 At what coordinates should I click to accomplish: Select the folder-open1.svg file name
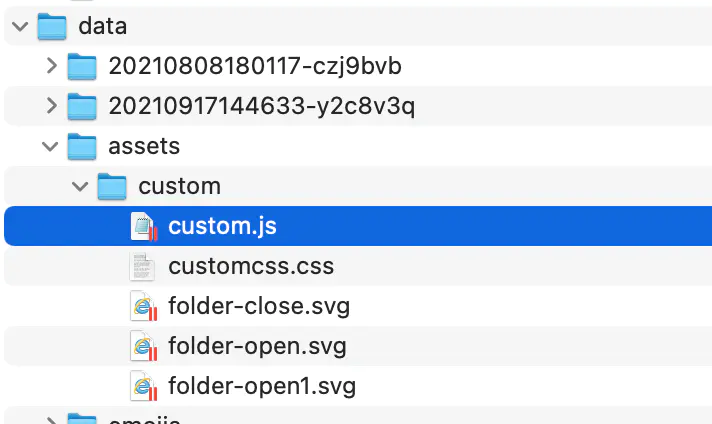pos(262,385)
